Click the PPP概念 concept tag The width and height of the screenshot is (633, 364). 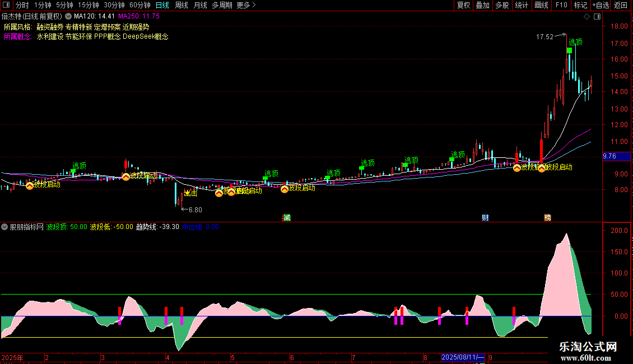(108, 37)
